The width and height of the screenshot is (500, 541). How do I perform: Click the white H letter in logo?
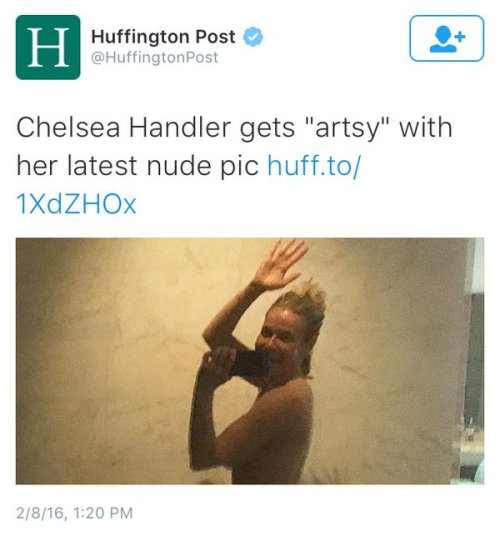[x=48, y=48]
